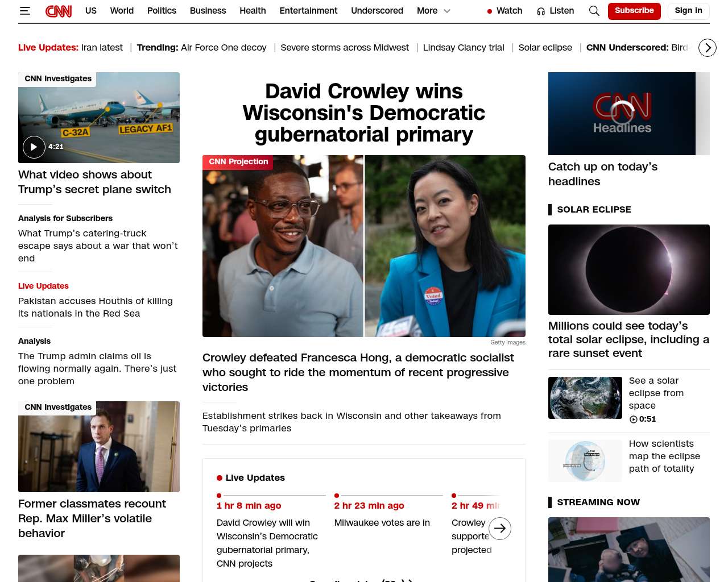Open the World section
The height and width of the screenshot is (582, 728).
122,11
